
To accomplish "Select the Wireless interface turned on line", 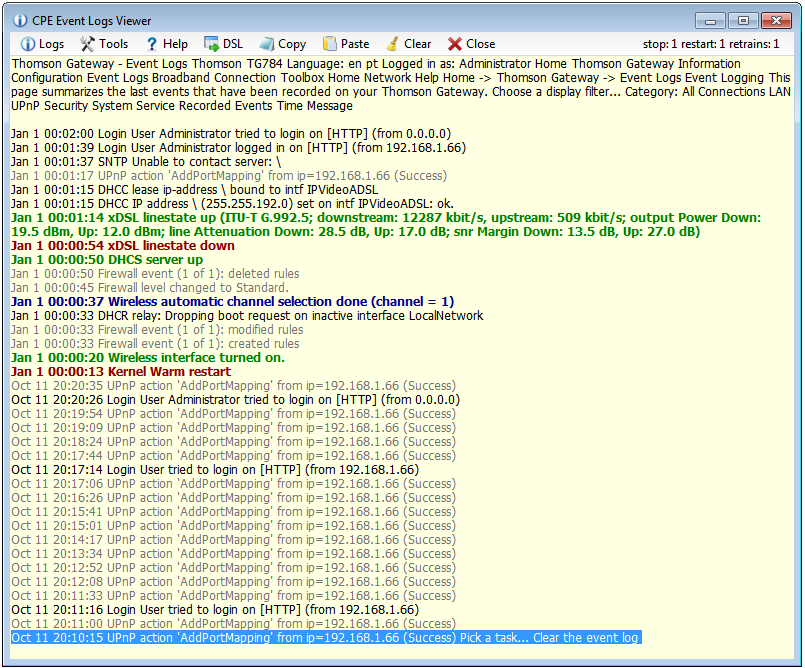I will click(147, 358).
